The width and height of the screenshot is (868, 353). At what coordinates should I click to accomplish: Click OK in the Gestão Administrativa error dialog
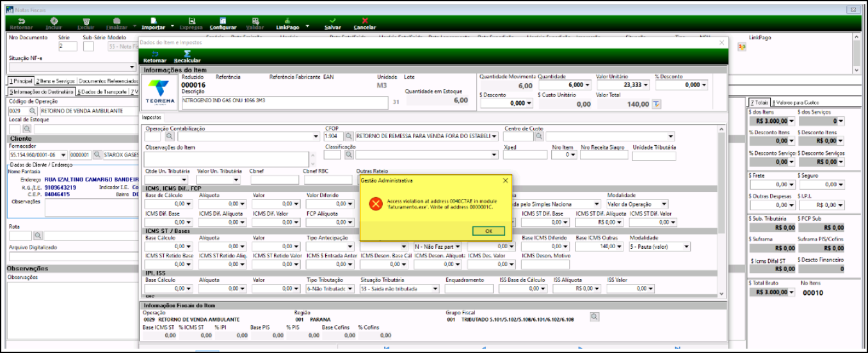(x=488, y=230)
